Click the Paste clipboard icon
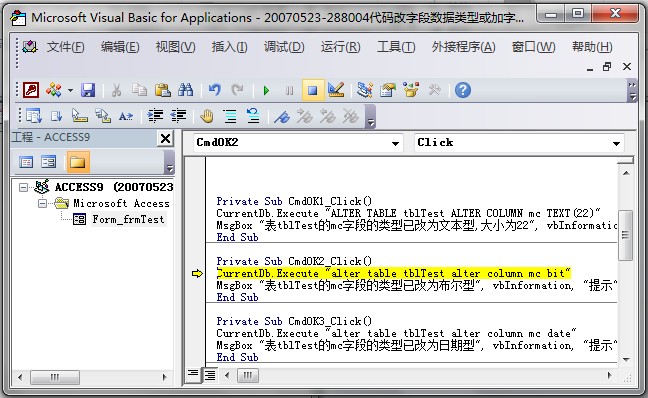The height and width of the screenshot is (398, 648). coord(162,90)
